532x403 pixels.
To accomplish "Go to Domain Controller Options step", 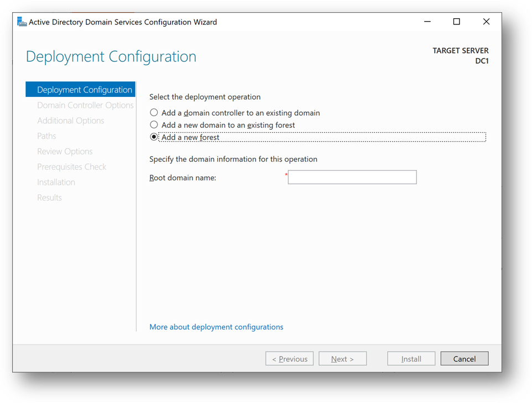I will pyautogui.click(x=85, y=105).
